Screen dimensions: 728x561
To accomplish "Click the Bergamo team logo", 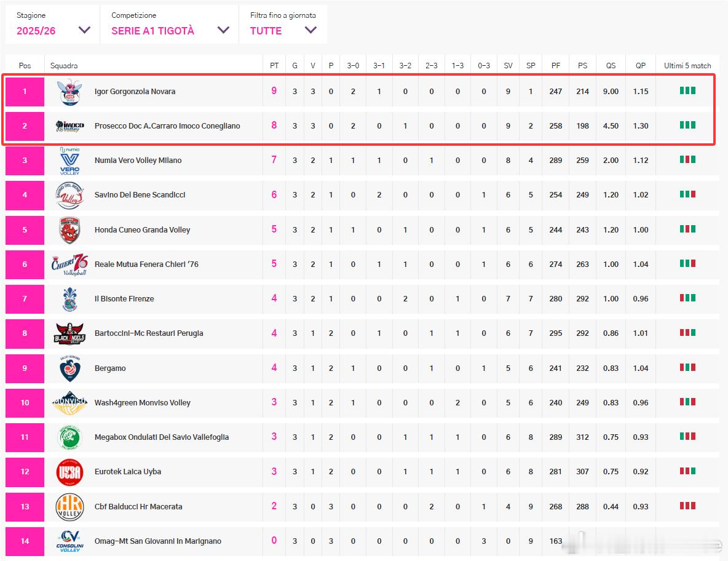I will (x=69, y=368).
